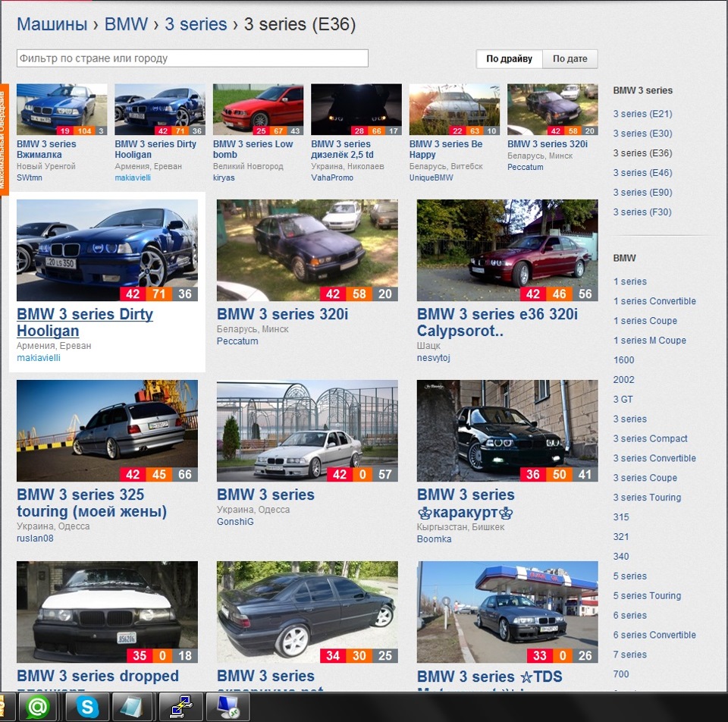This screenshot has width=728, height=722.
Task: Open 1 series Coupe link
Action: click(645, 320)
